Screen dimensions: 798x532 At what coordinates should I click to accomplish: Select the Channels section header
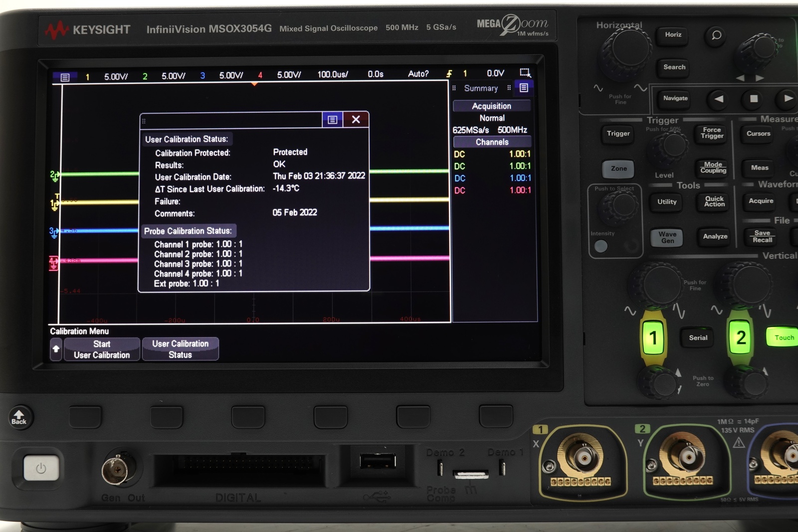pos(492,142)
